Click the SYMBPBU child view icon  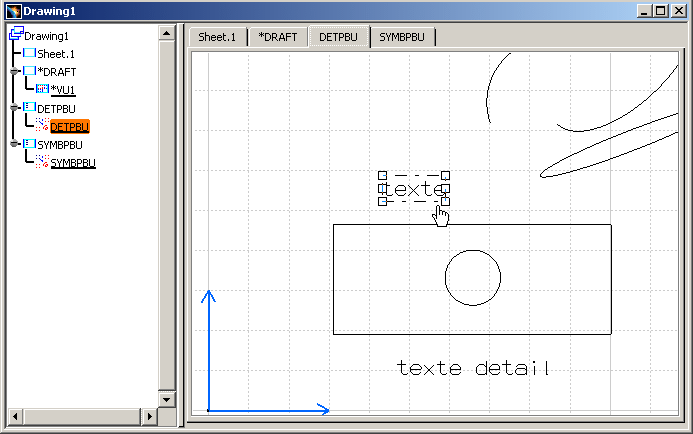42,162
